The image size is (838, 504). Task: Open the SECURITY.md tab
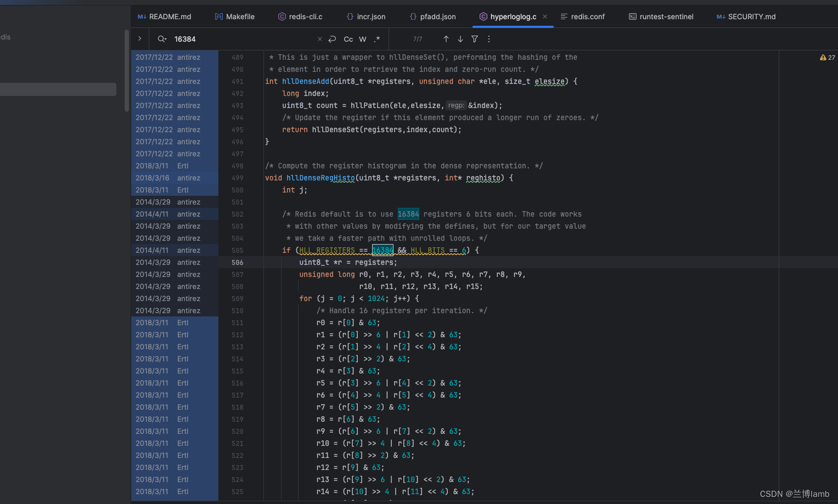click(746, 16)
